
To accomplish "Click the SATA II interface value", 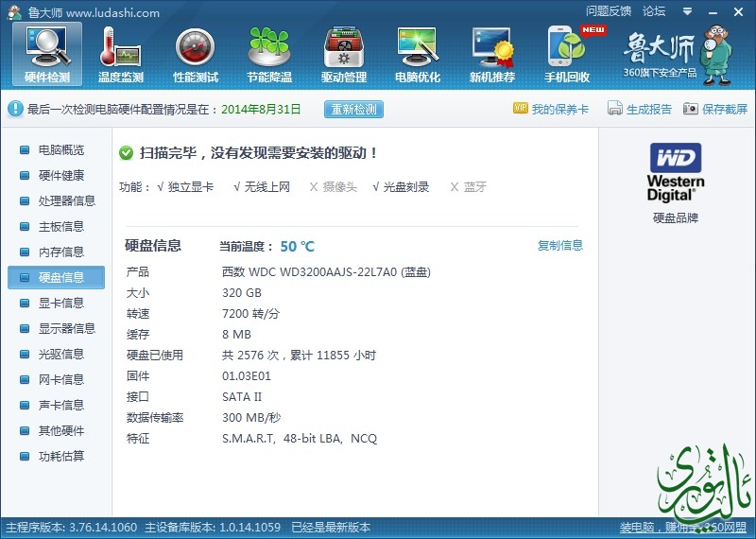I will tap(242, 396).
